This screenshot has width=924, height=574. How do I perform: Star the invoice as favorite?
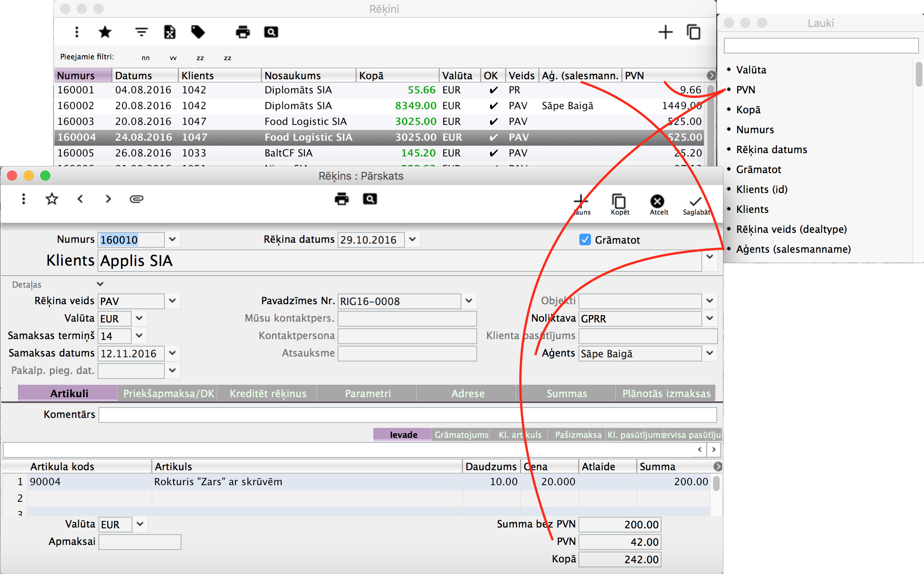tap(52, 199)
